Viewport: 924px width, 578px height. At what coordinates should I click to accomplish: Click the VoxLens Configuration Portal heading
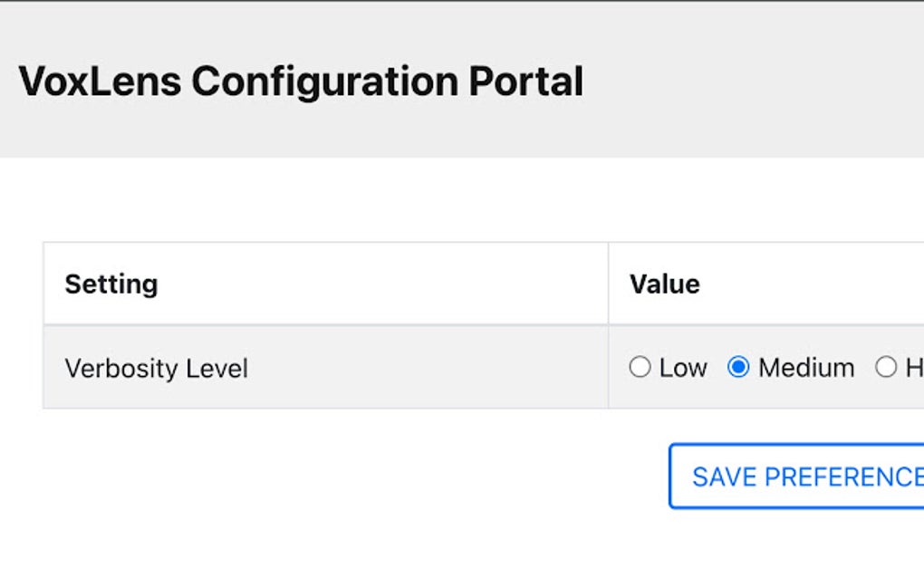point(301,82)
